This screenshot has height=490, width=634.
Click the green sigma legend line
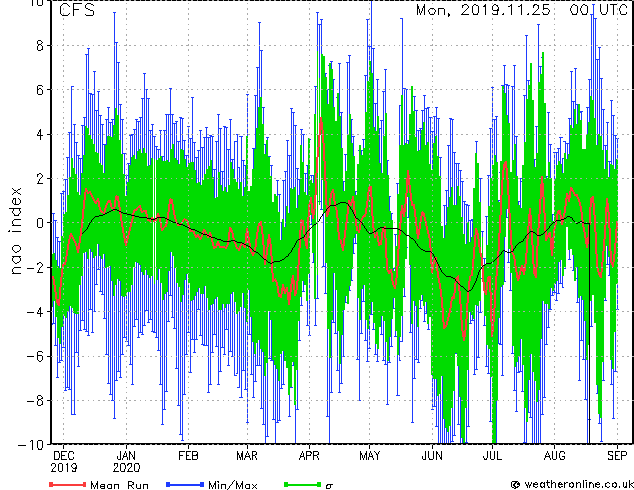303,484
